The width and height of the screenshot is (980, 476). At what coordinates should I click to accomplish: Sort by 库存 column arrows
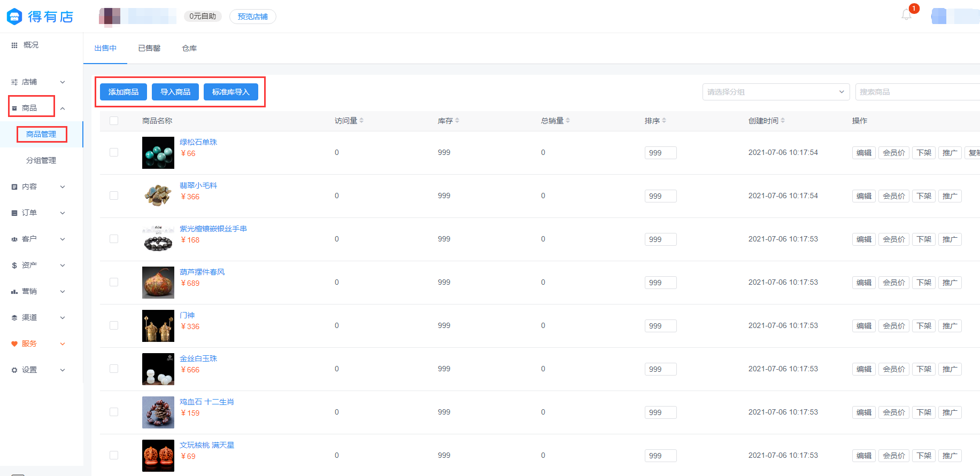[457, 121]
